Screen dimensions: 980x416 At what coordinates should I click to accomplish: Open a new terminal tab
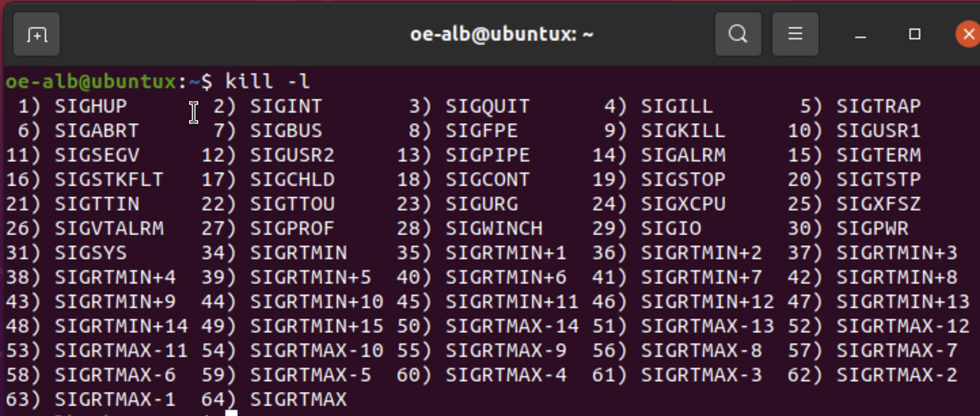[36, 33]
